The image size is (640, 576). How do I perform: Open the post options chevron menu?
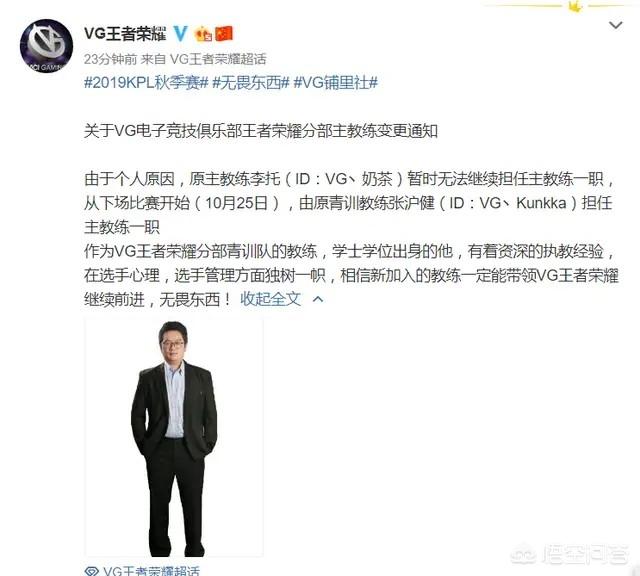616,25
